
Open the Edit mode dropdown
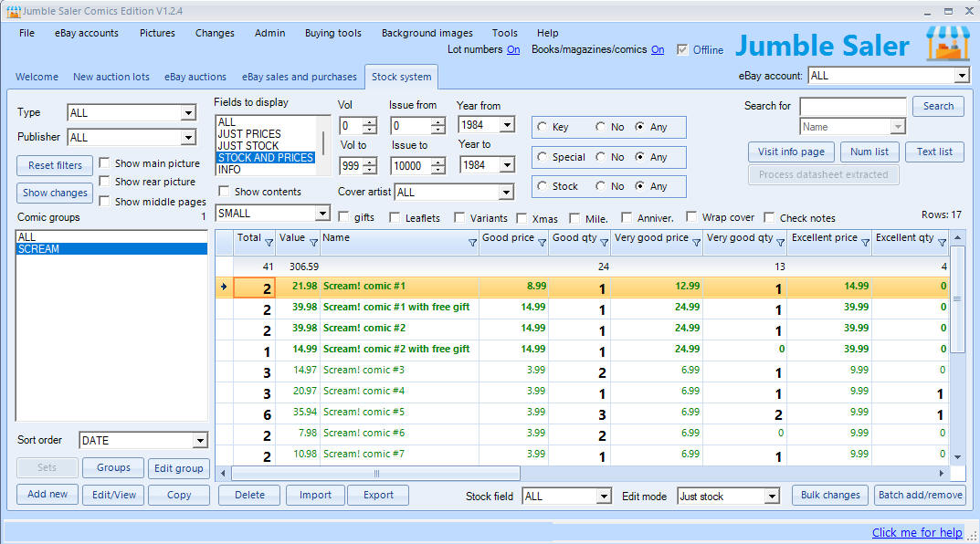point(772,496)
